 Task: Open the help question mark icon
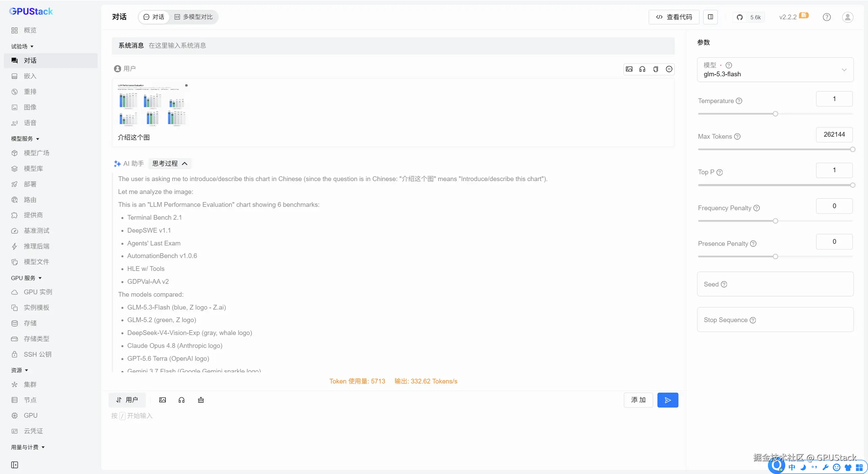[827, 17]
